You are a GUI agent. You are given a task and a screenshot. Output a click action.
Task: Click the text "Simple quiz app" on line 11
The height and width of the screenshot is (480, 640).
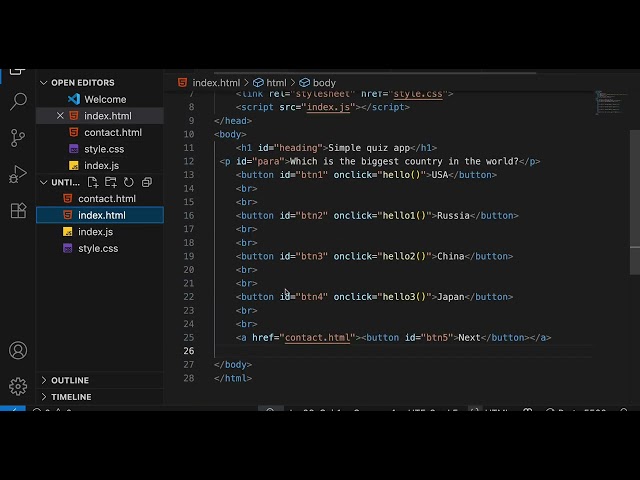[x=369, y=148]
